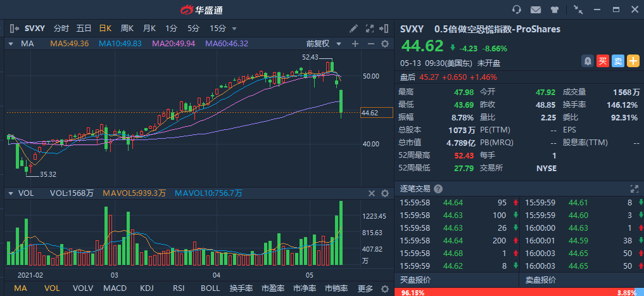Open help for tick-by-tick trades question mark
The width and height of the screenshot is (644, 296).
pos(438,189)
